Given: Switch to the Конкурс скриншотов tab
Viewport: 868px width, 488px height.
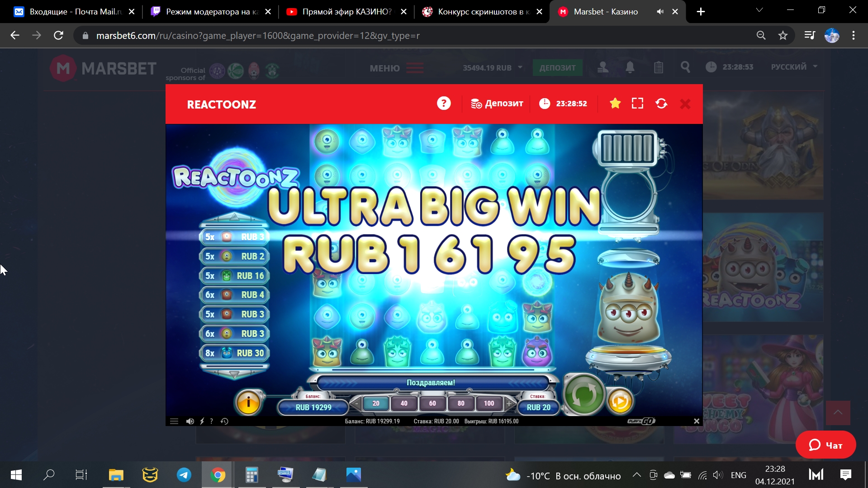Looking at the screenshot, I should (476, 12).
